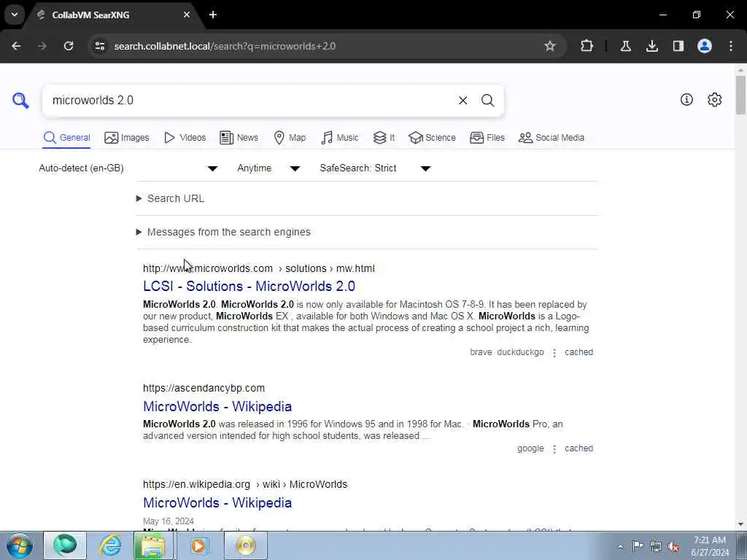Switch to the Files tab
The image size is (747, 560).
[x=487, y=138]
